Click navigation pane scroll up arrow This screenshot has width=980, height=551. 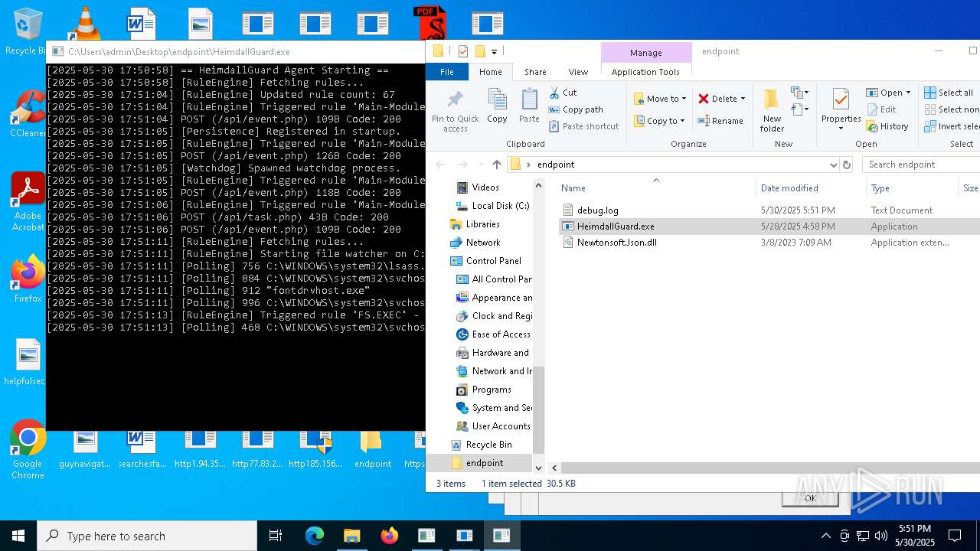(538, 186)
